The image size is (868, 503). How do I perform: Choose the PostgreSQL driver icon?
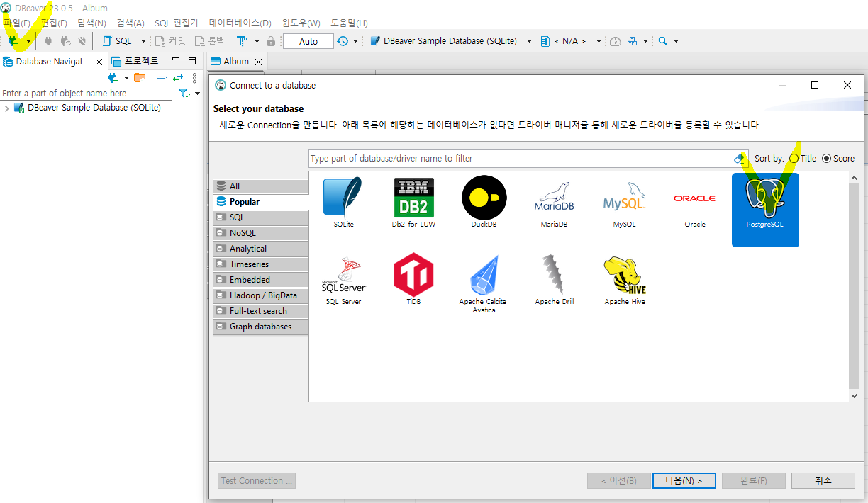pyautogui.click(x=765, y=210)
